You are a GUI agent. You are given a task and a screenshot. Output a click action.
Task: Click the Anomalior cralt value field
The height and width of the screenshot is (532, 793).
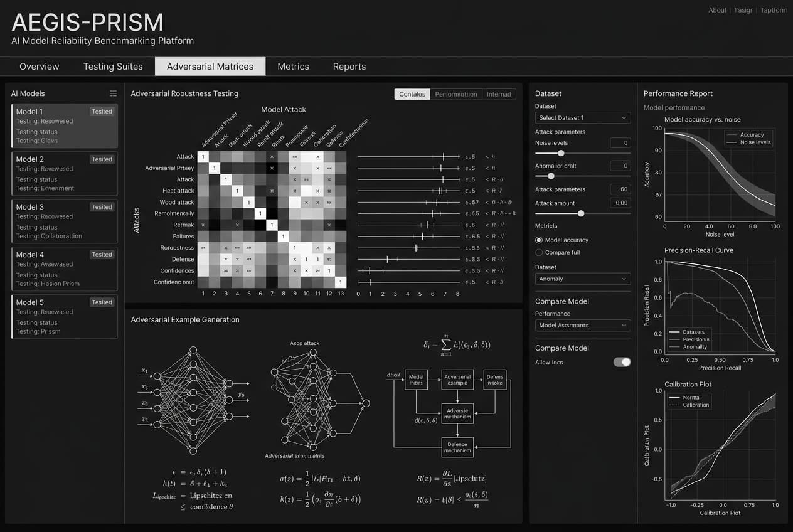pyautogui.click(x=620, y=166)
